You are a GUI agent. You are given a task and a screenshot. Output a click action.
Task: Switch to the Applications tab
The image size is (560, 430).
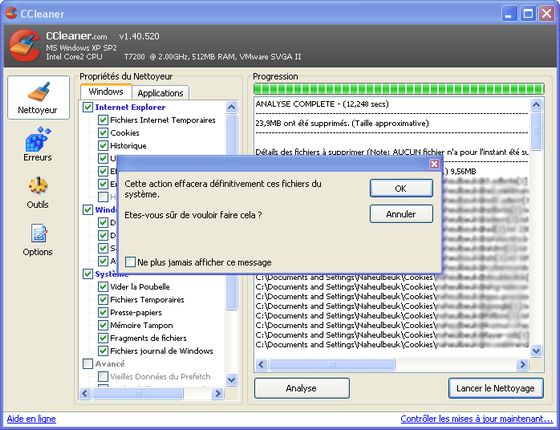(x=160, y=93)
